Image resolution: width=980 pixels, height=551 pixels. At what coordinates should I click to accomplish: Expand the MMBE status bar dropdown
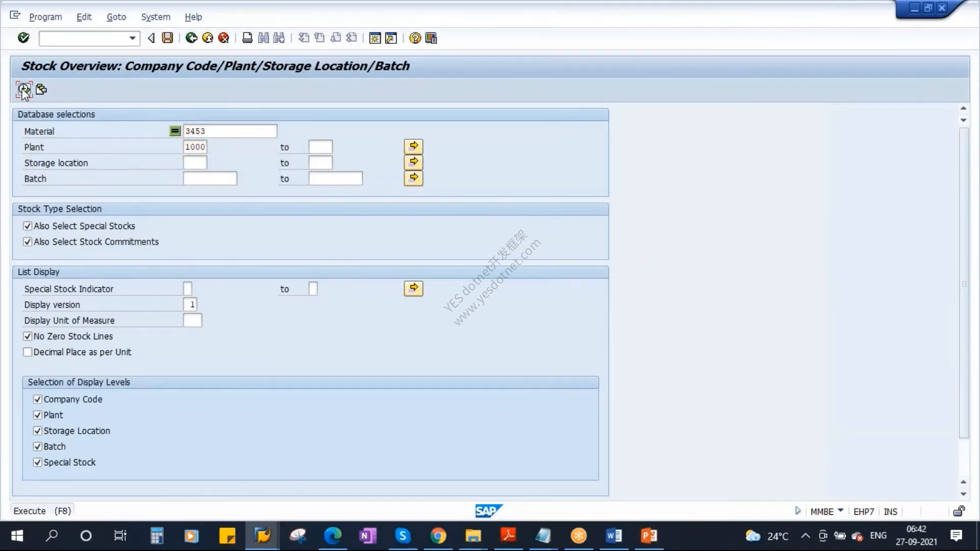(841, 511)
